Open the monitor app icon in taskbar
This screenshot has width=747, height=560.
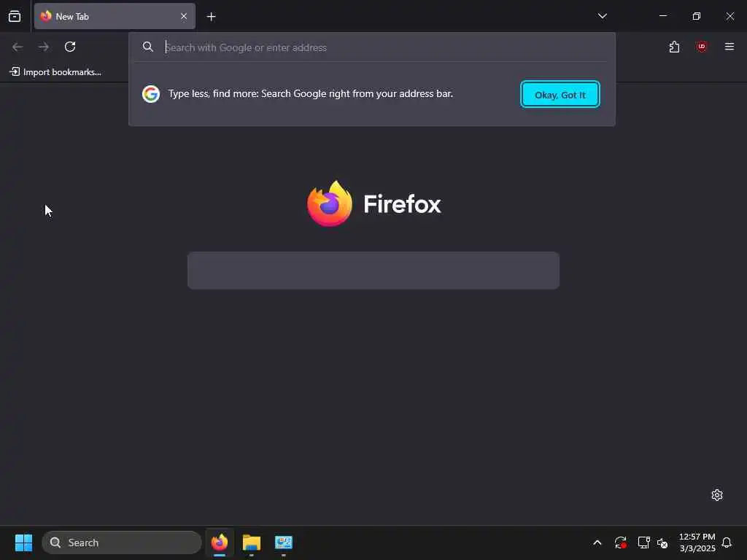click(x=284, y=542)
